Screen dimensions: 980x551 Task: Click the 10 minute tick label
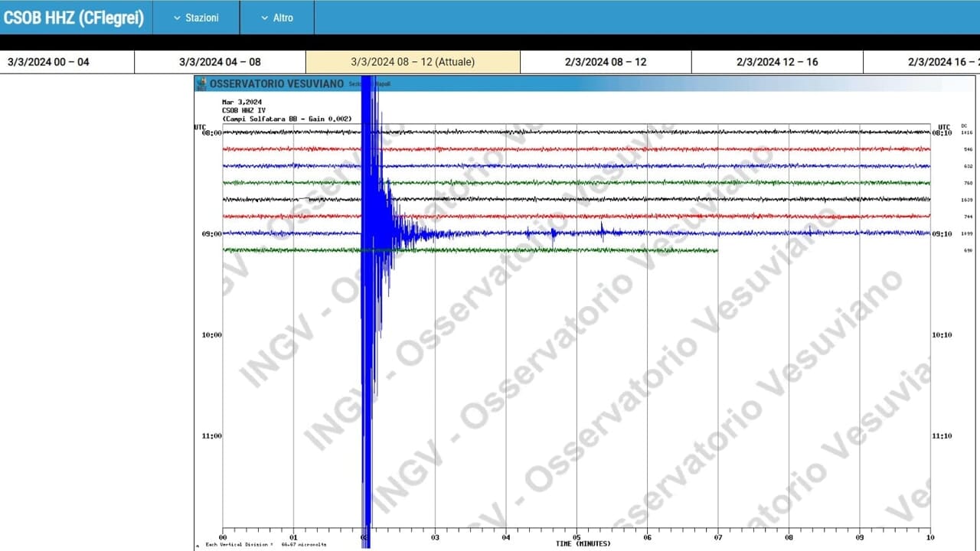[930, 537]
